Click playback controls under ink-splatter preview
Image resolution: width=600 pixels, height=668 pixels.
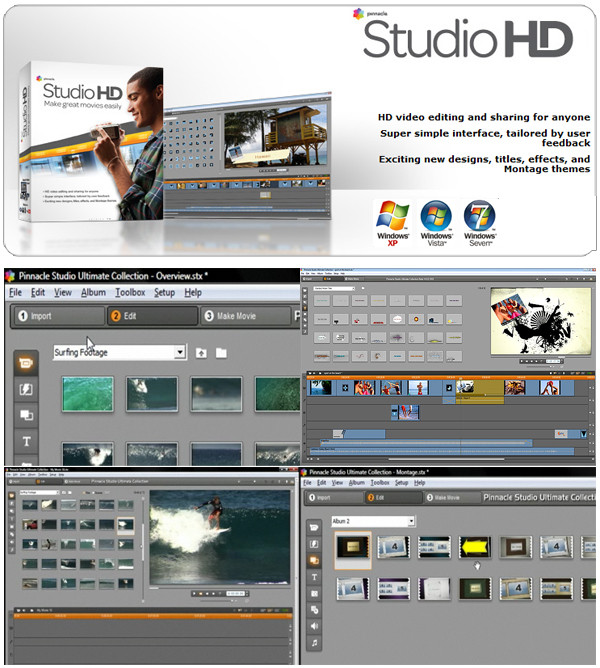(540, 361)
